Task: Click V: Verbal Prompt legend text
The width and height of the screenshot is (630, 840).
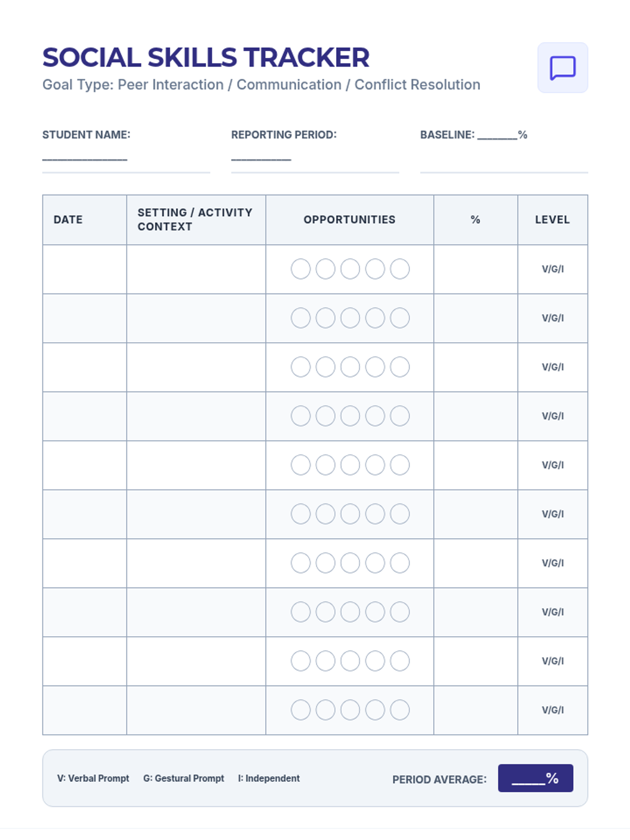Action: click(x=93, y=778)
